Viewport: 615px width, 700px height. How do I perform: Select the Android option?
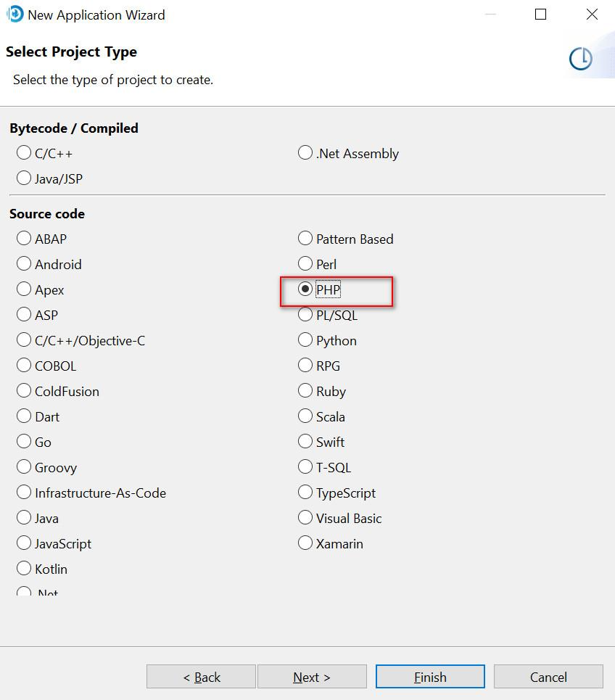pyautogui.click(x=22, y=264)
